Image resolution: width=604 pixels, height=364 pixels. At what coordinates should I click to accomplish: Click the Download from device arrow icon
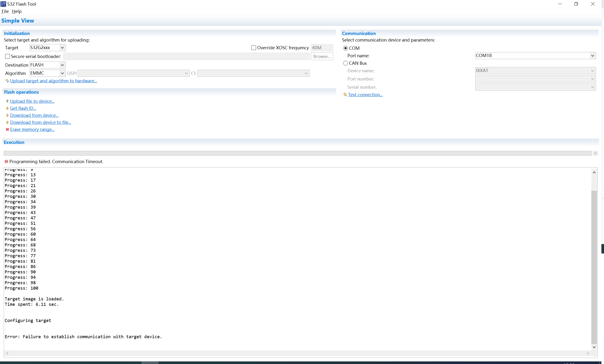click(x=7, y=115)
